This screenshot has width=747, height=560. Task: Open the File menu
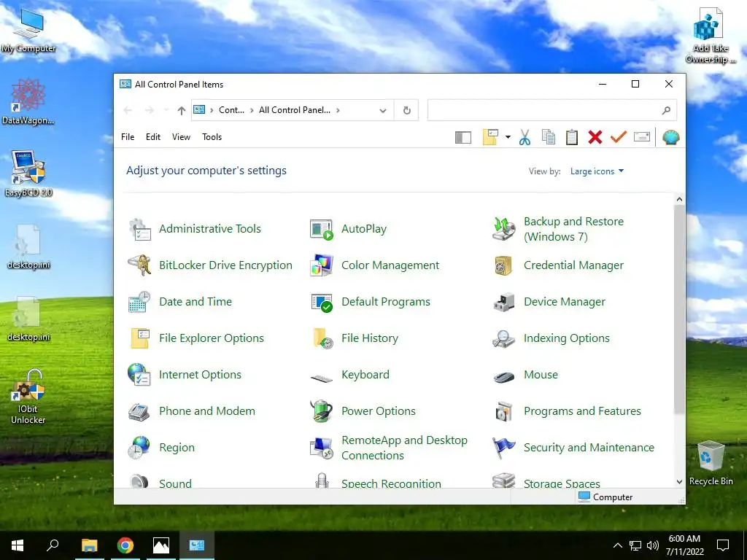(x=128, y=137)
